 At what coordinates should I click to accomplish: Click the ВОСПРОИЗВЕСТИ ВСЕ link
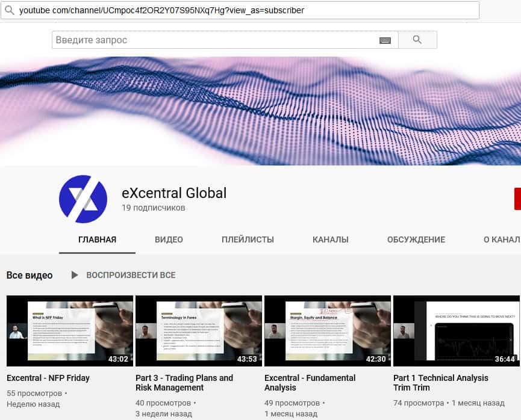tap(131, 275)
